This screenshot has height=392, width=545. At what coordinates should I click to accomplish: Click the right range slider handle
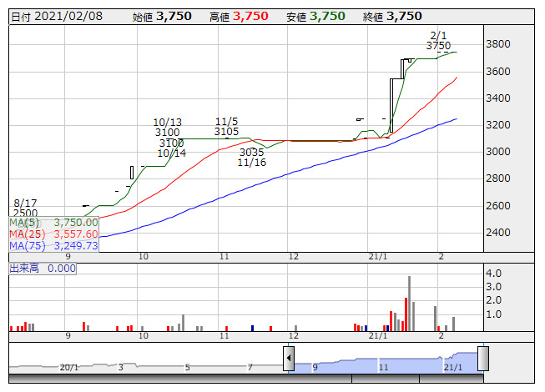pos(482,359)
